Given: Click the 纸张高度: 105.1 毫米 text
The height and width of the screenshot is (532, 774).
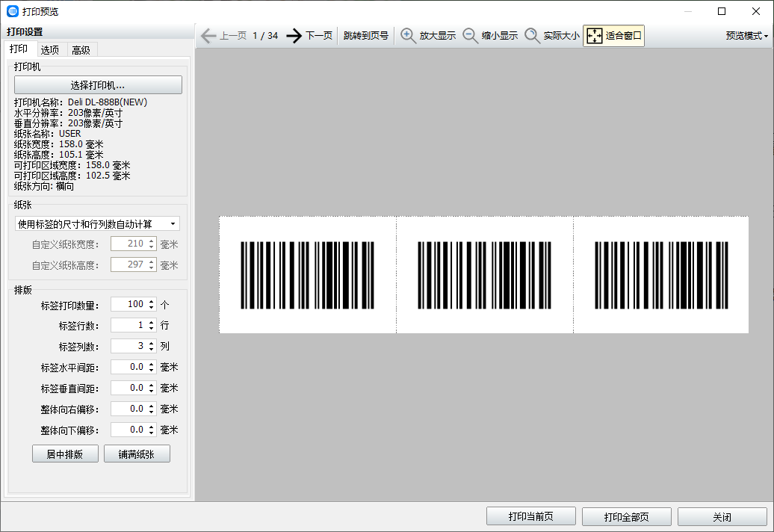Looking at the screenshot, I should (x=59, y=155).
